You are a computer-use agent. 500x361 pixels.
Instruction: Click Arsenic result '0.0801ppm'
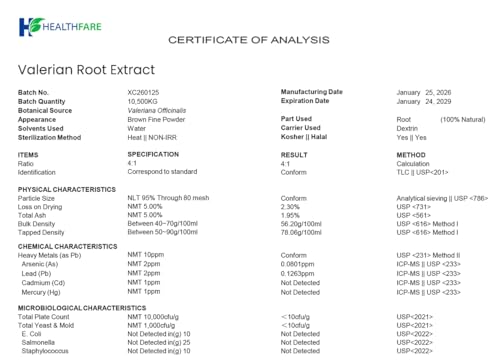pyautogui.click(x=297, y=264)
